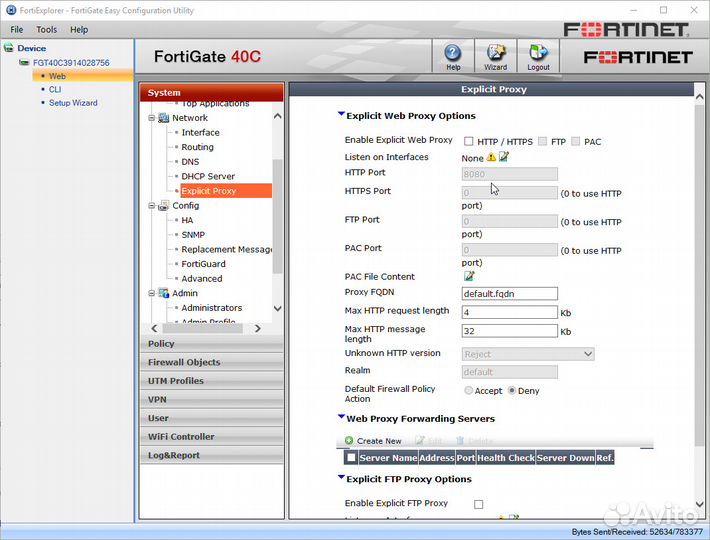The width and height of the screenshot is (710, 540).
Task: Collapse the Explicit FTP Proxy Options section
Action: 341,478
